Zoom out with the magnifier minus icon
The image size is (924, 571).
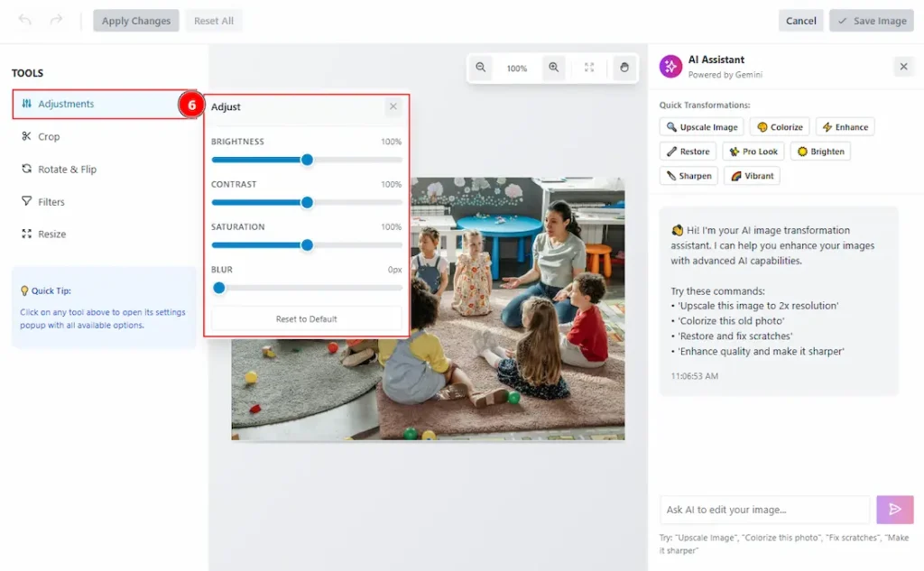[x=481, y=68]
